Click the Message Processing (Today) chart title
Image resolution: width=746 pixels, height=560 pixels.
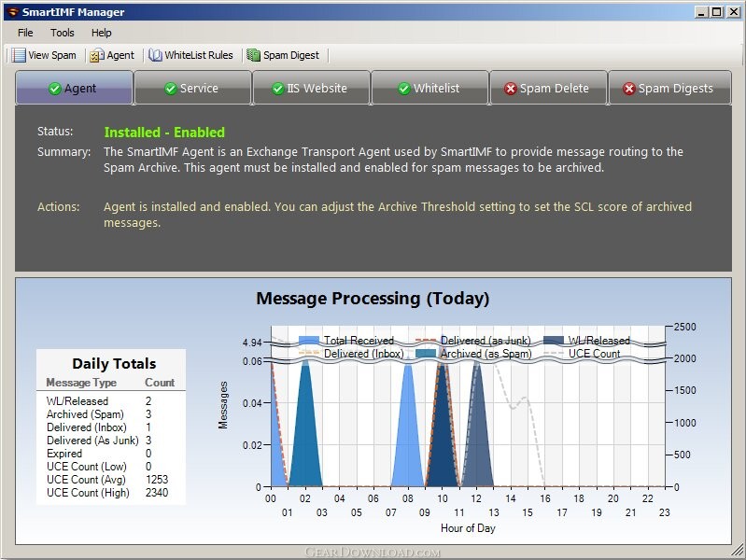coord(373,299)
